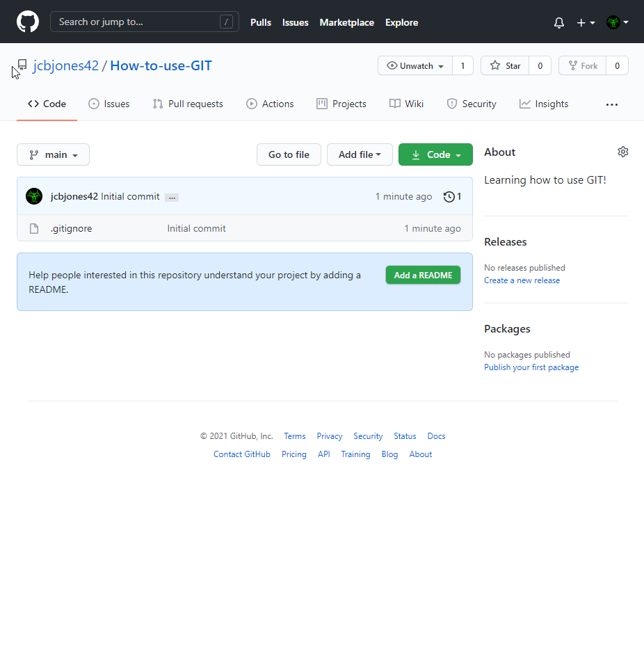Click Create a new release

(522, 280)
